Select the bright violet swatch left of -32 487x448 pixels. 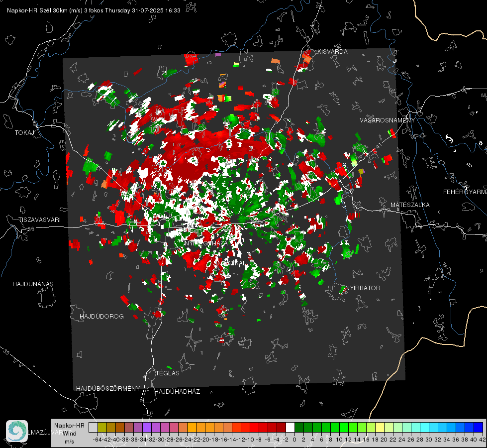[x=147, y=427]
